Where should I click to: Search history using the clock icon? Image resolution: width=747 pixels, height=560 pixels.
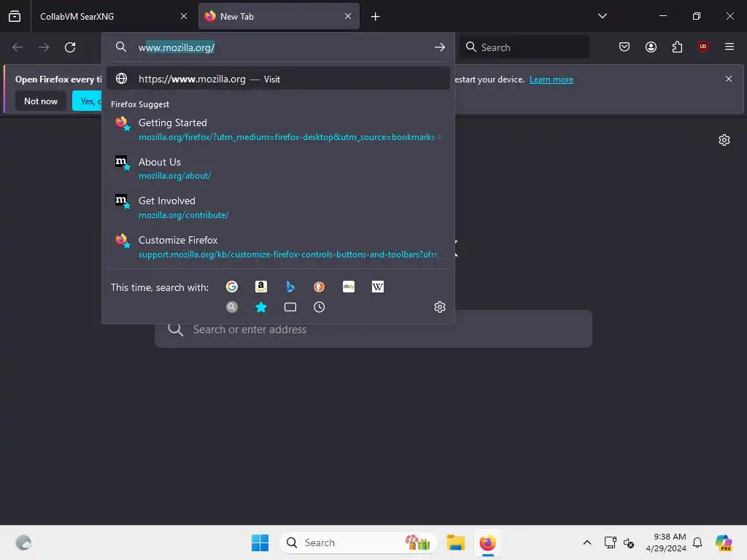320,307
